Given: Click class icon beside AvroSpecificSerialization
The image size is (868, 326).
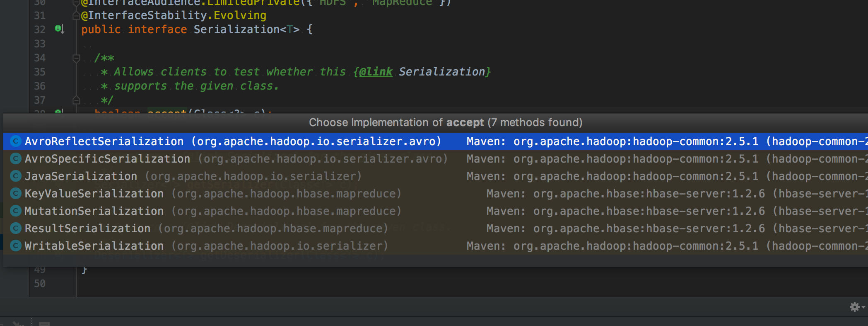Looking at the screenshot, I should pos(16,159).
